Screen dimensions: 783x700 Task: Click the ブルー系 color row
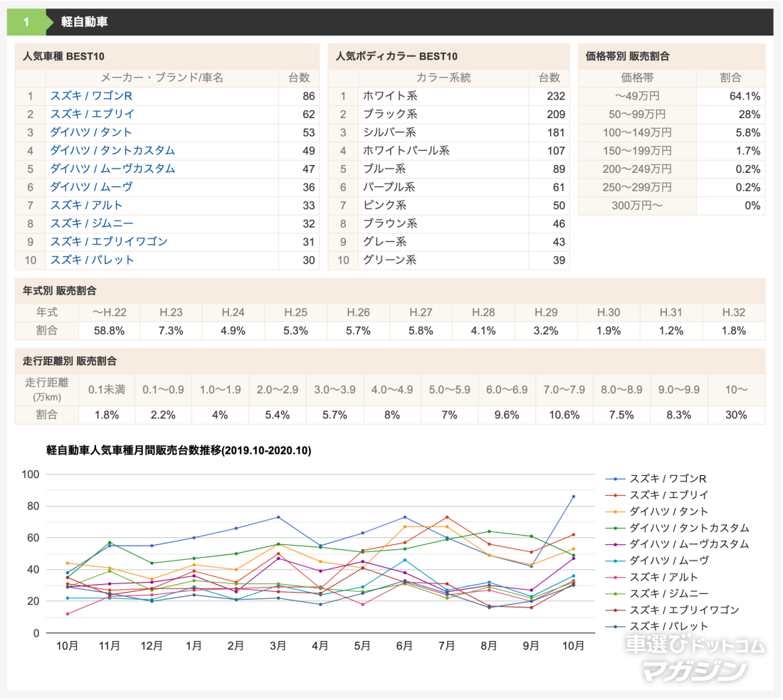(x=448, y=169)
